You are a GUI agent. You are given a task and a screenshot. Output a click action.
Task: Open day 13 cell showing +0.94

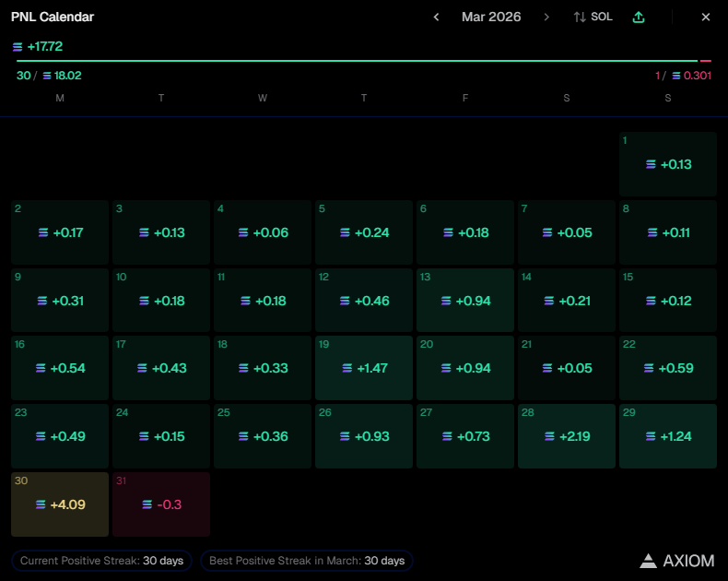tap(465, 301)
